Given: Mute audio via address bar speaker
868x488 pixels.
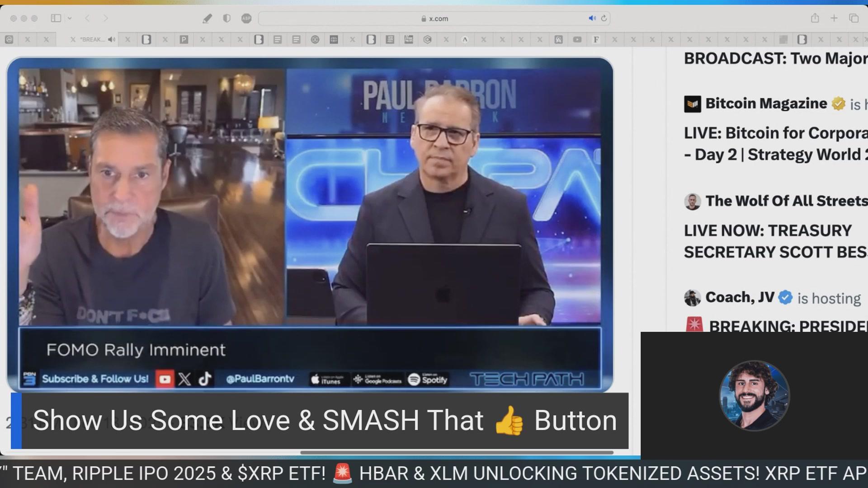Looking at the screenshot, I should pos(592,18).
